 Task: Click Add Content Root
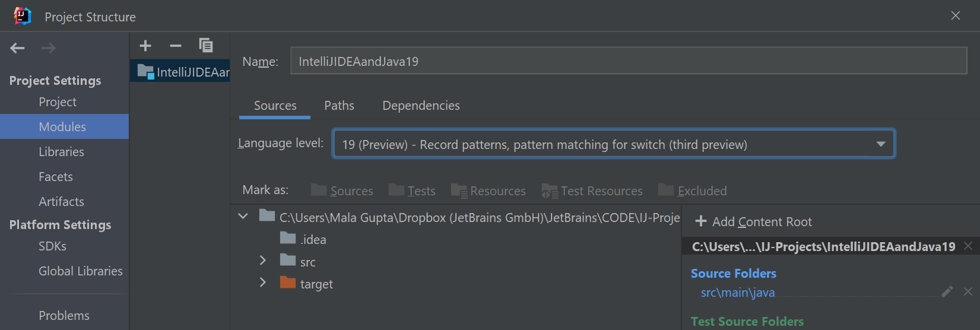pyautogui.click(x=753, y=221)
